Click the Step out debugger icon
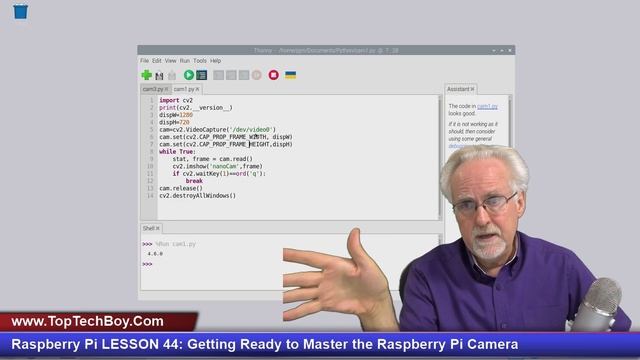 pyautogui.click(x=244, y=75)
